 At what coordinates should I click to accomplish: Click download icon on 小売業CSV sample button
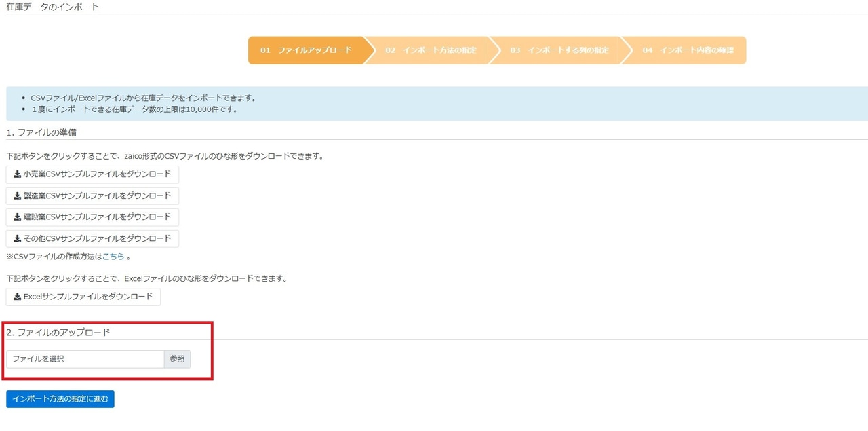tap(18, 174)
